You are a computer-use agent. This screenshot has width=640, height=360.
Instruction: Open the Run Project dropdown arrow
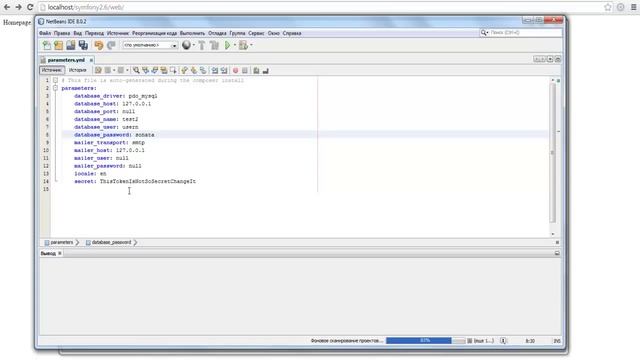click(235, 45)
